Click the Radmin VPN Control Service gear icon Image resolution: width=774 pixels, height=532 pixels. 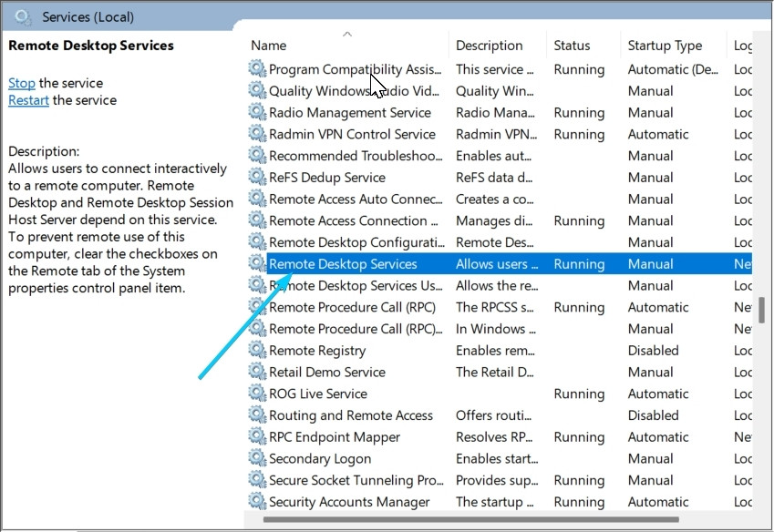tap(257, 134)
